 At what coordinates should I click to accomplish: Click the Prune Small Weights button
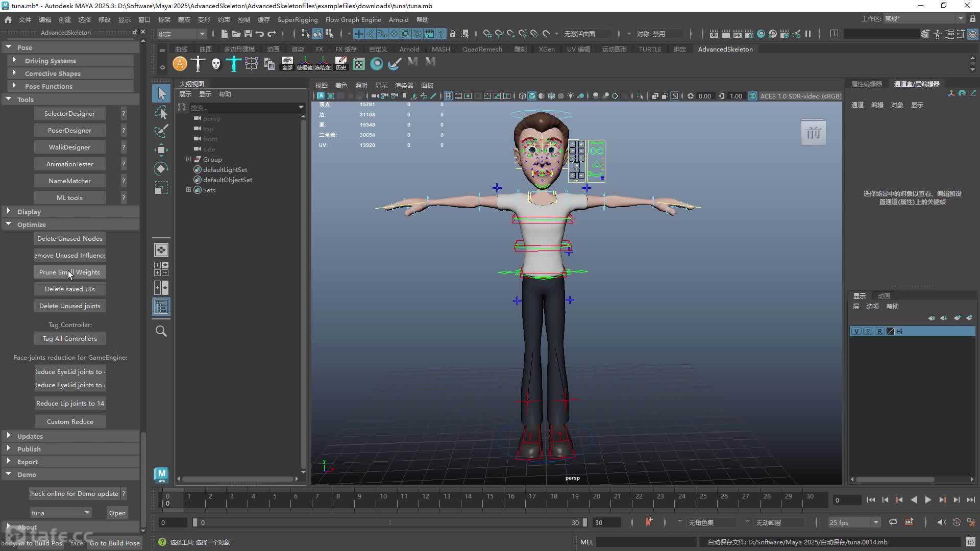click(x=69, y=272)
